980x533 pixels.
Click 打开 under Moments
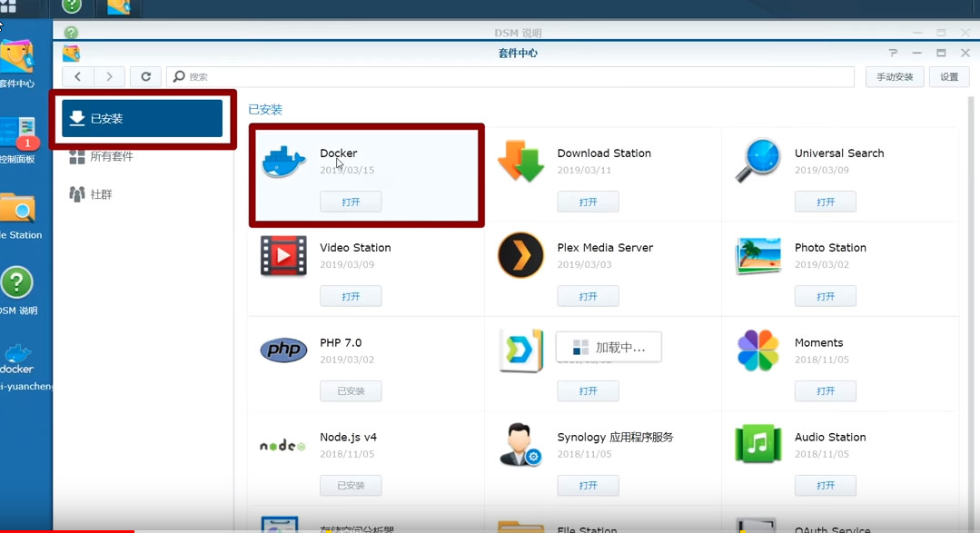[x=826, y=390]
